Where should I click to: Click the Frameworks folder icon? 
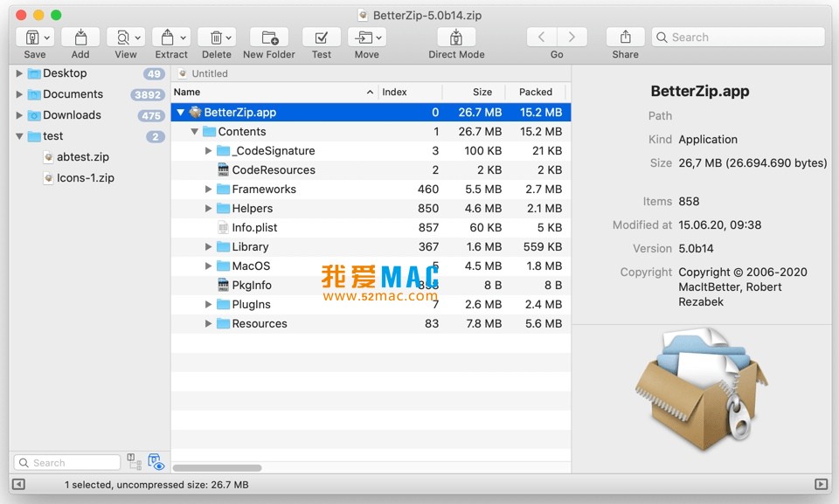click(x=223, y=190)
